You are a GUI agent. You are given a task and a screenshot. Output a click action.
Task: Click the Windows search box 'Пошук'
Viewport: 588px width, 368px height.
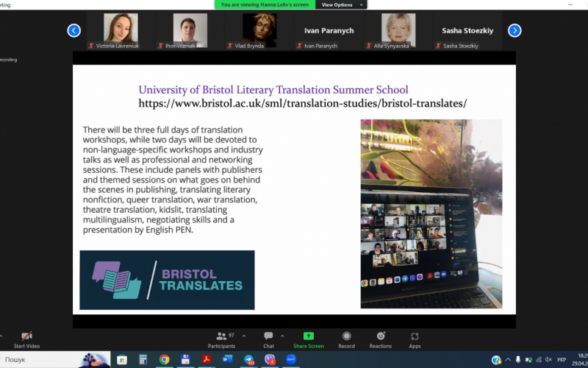pos(55,360)
